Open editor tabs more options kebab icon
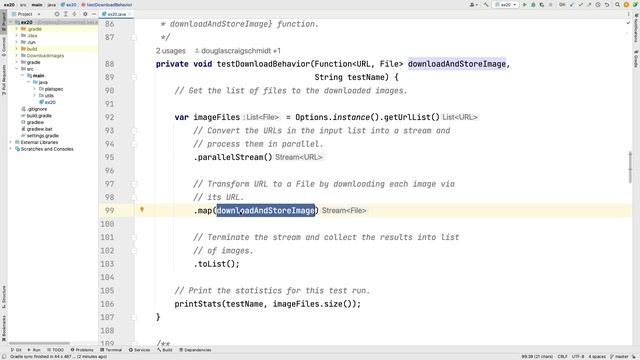The height and width of the screenshot is (360, 640). point(628,14)
